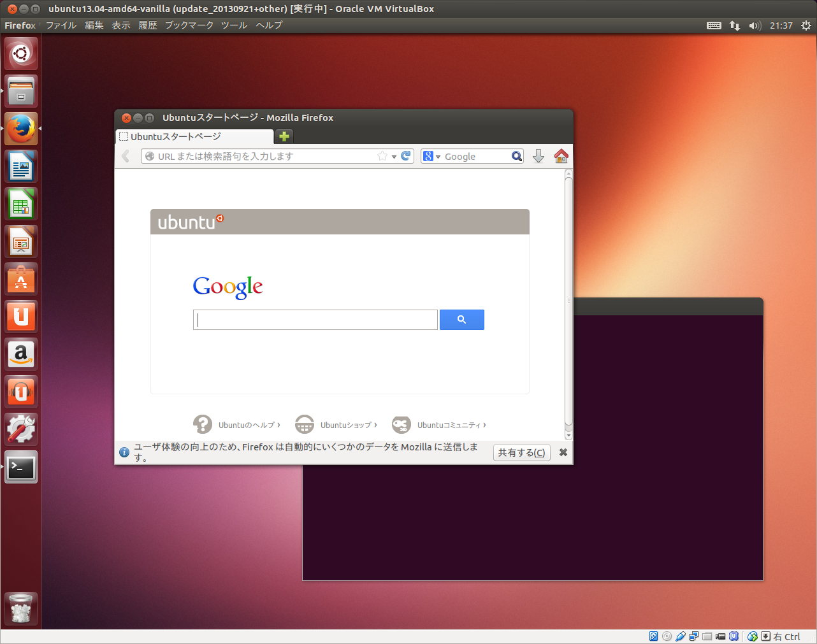
Task: Open the ブックマーク menu
Action: point(189,25)
